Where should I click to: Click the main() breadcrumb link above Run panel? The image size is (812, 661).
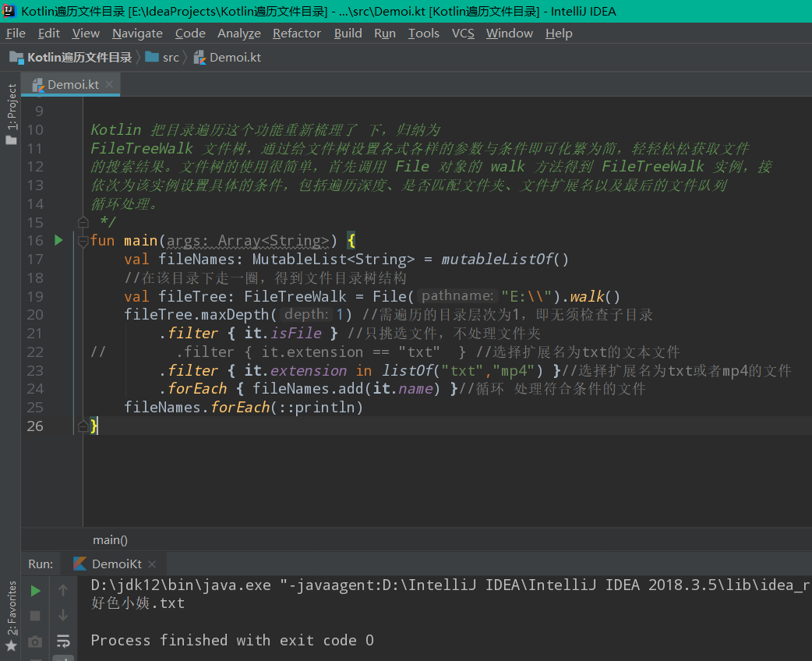(109, 539)
